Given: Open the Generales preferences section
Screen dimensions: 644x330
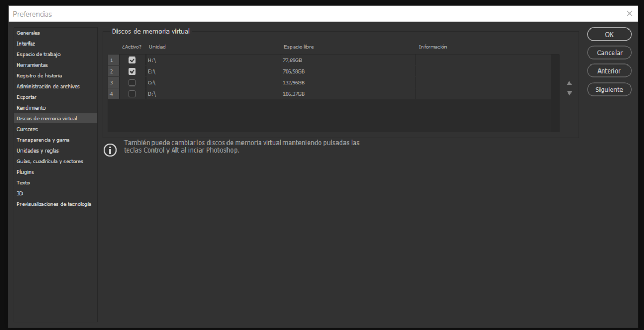Looking at the screenshot, I should pyautogui.click(x=56, y=33).
